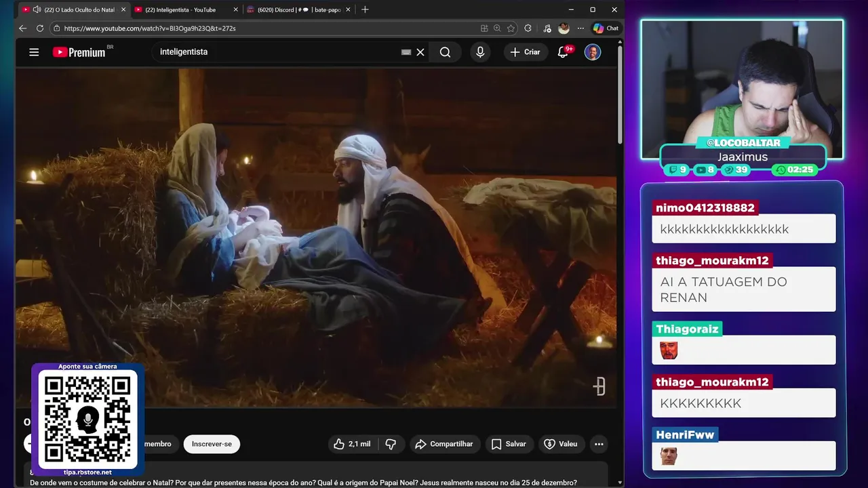Open more actions three-dots below video
Viewport: 868px width, 488px height.
pos(599,444)
